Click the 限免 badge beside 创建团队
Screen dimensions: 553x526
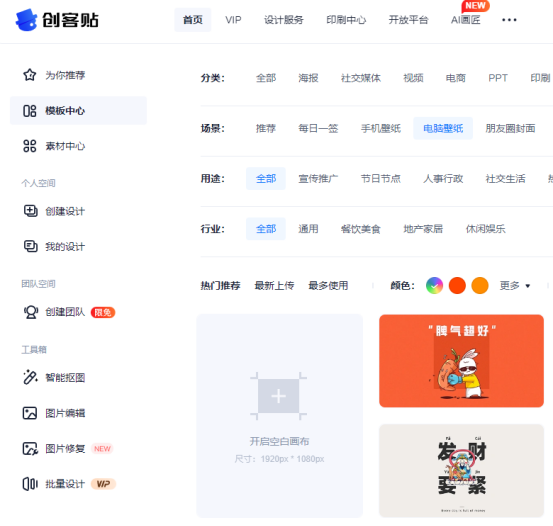[103, 312]
